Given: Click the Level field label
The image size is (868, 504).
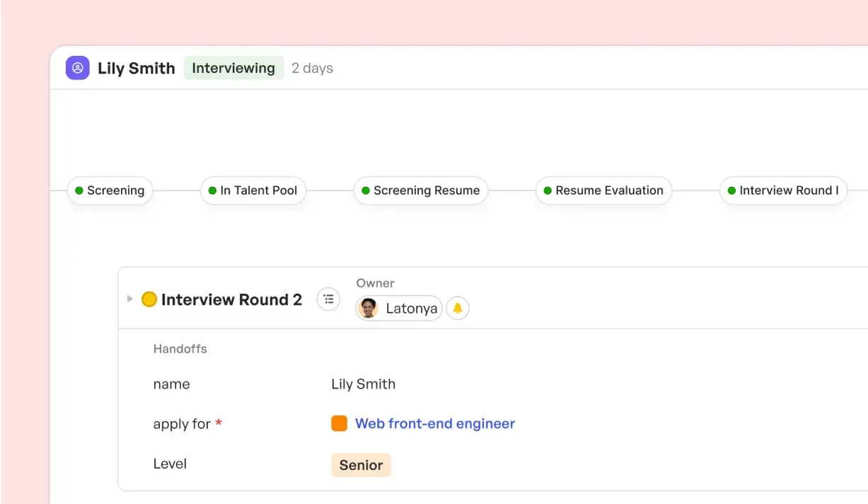Looking at the screenshot, I should point(170,464).
